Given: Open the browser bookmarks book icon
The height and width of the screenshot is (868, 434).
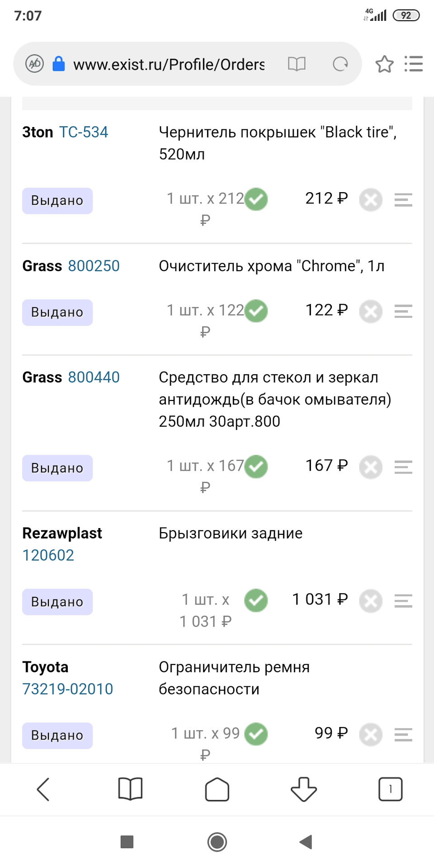Looking at the screenshot, I should 130,789.
